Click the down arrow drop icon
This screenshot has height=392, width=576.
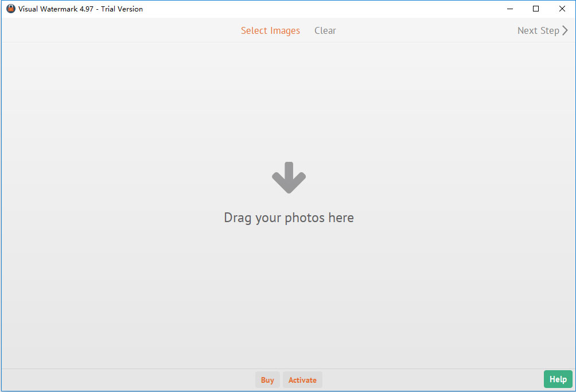[289, 177]
